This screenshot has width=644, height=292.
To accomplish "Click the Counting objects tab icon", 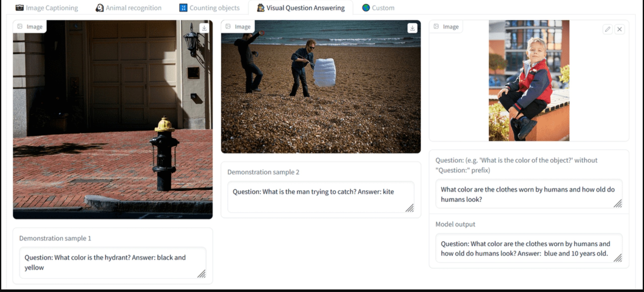I will (x=183, y=8).
